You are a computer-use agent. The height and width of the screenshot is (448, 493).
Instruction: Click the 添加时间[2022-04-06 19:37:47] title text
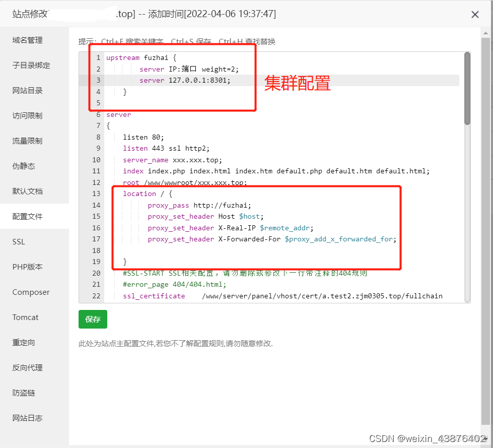point(212,14)
